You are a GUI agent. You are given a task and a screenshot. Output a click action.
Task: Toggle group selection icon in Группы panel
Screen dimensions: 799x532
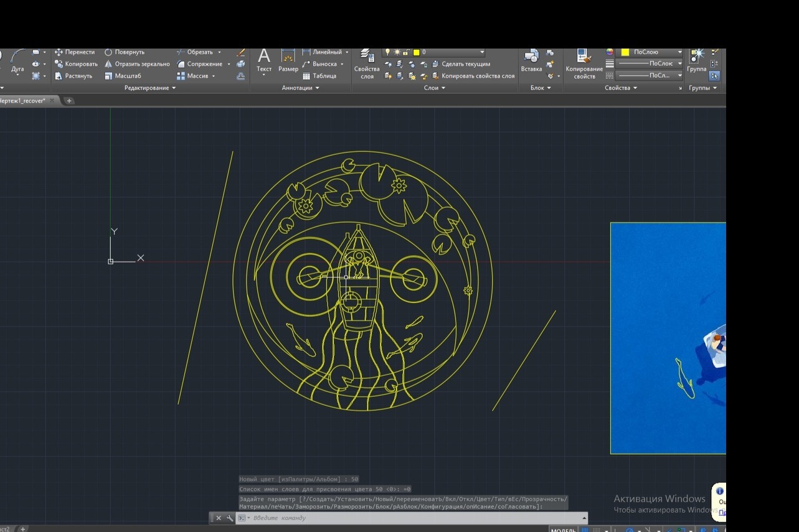(x=714, y=76)
